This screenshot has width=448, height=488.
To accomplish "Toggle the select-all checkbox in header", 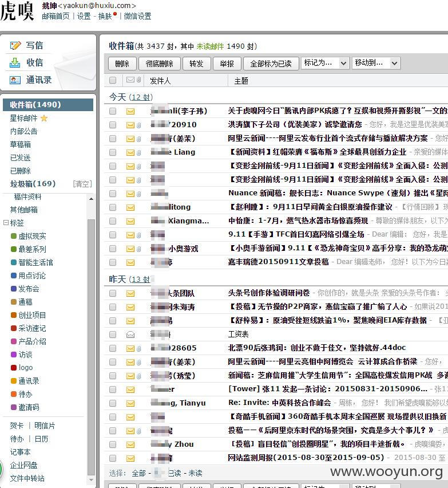I will pos(113,80).
